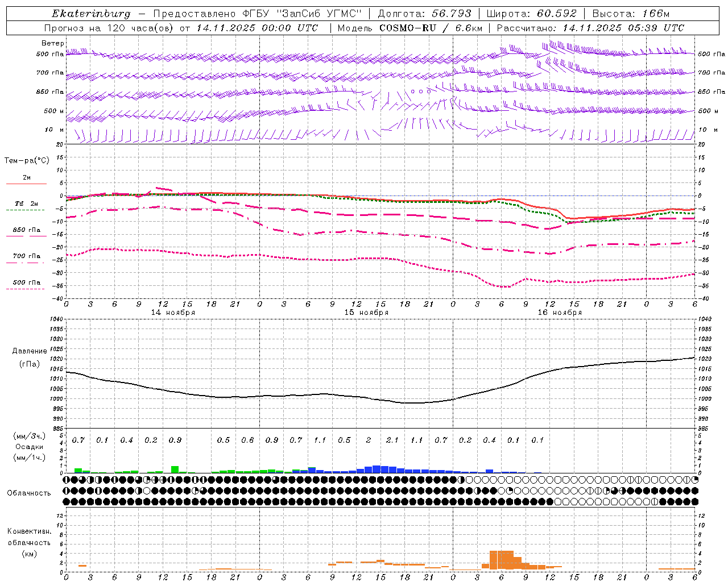Image resolution: width=728 pixels, height=582 pixels.
Task: Click the "Высота: 166м" elevation text
Action: 631,14
